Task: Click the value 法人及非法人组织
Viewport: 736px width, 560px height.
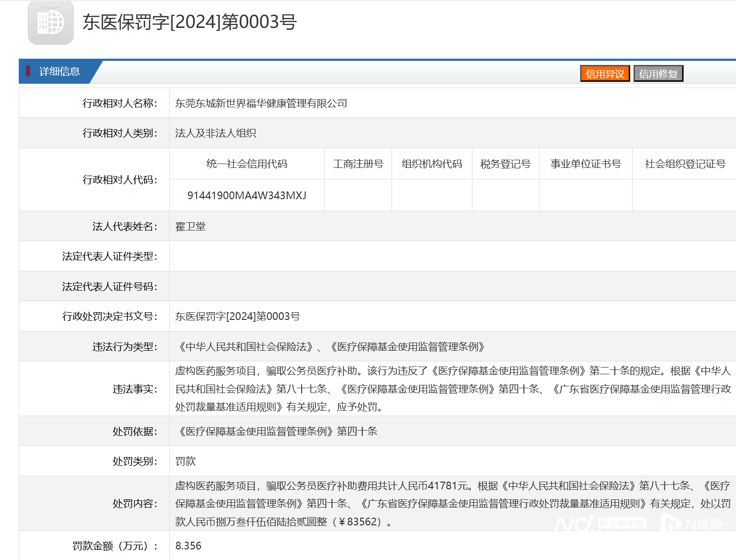Action: [x=216, y=133]
